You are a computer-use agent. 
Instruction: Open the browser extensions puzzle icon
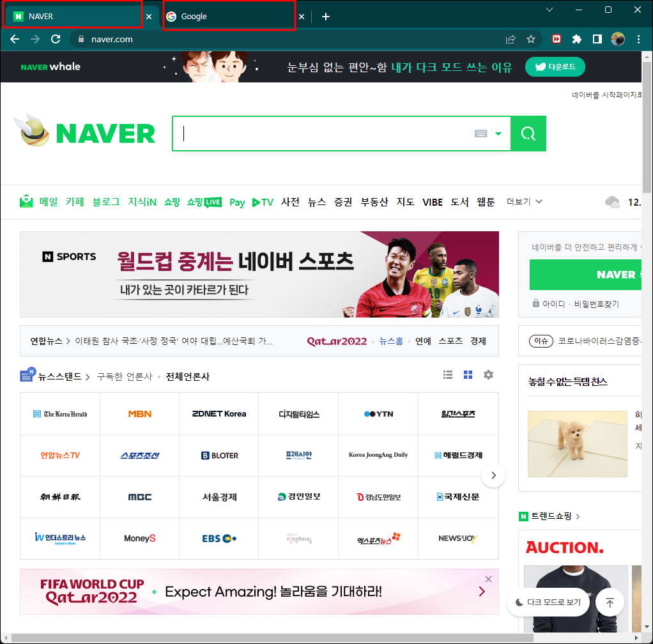(x=576, y=39)
